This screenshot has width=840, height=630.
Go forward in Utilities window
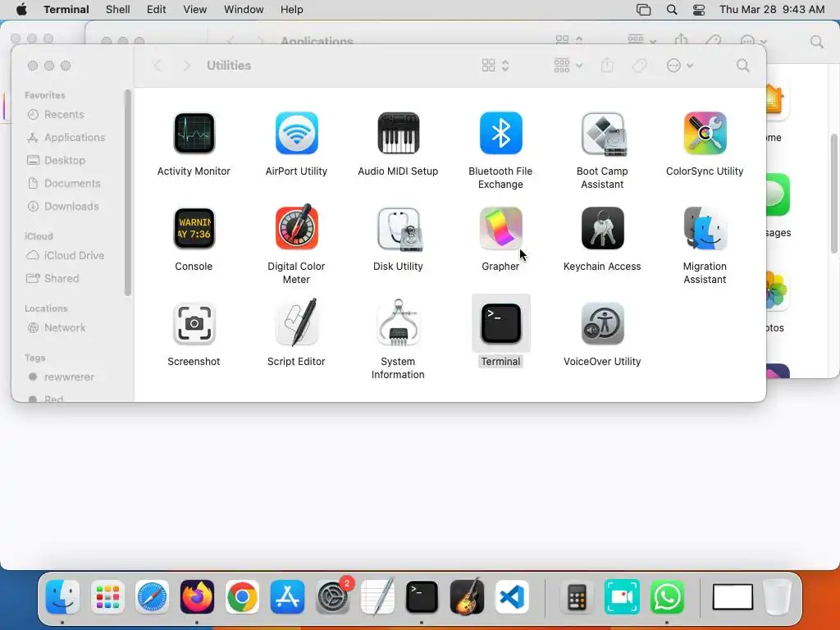point(186,66)
